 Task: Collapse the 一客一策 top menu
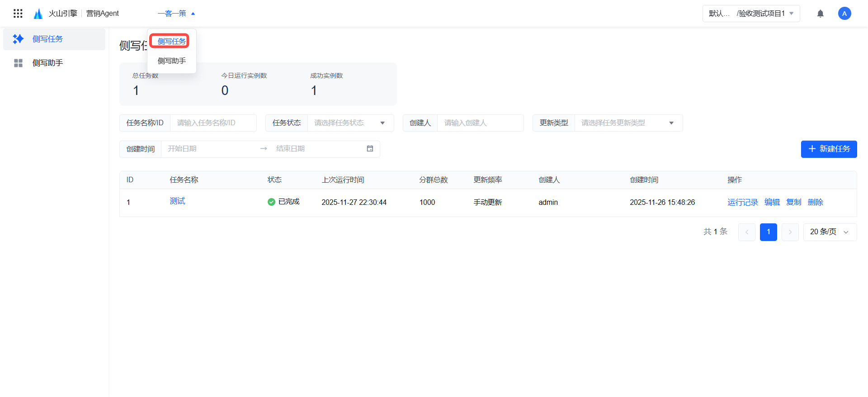[x=176, y=14]
